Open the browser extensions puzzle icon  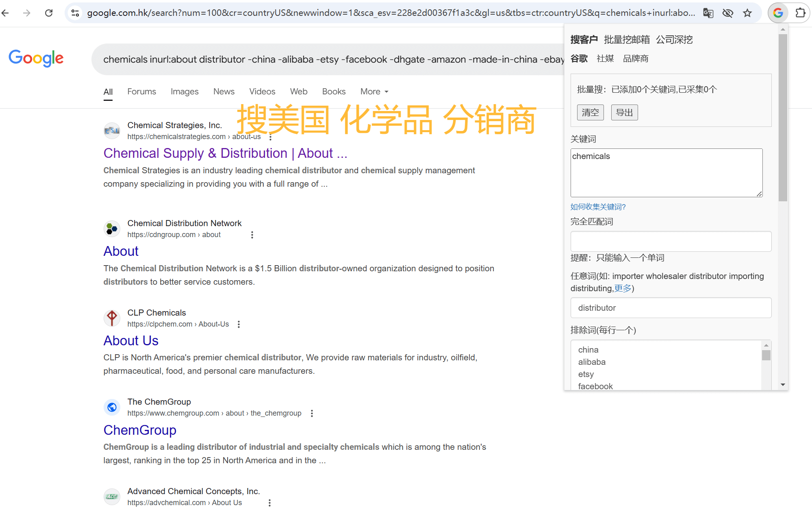[x=800, y=13]
